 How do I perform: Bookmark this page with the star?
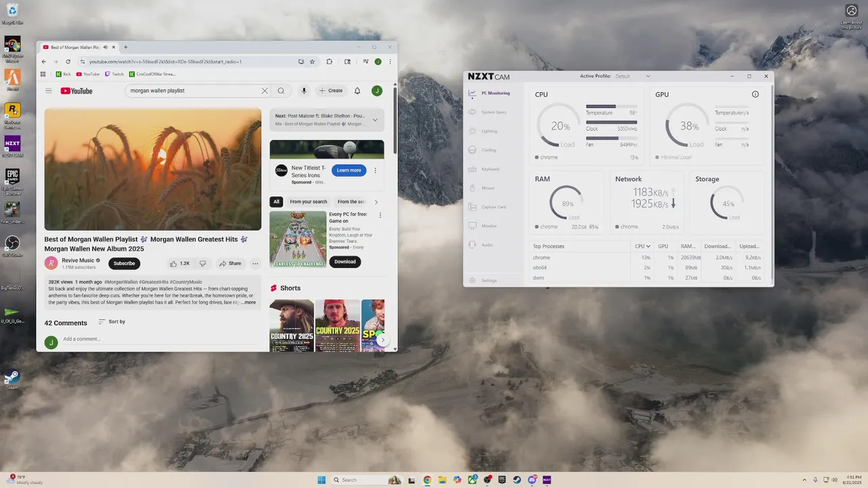[312, 62]
